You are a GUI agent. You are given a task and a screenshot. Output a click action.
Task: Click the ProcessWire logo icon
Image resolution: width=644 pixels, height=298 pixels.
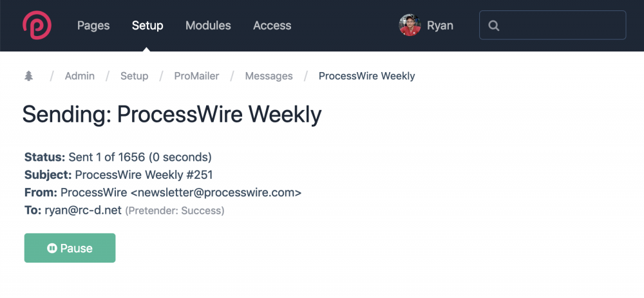(x=37, y=26)
